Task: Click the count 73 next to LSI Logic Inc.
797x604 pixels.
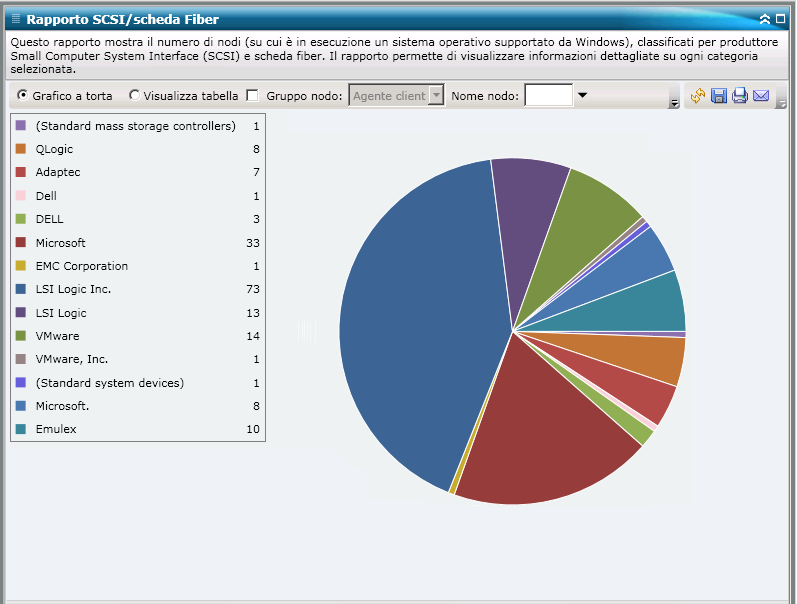Action: click(x=253, y=289)
